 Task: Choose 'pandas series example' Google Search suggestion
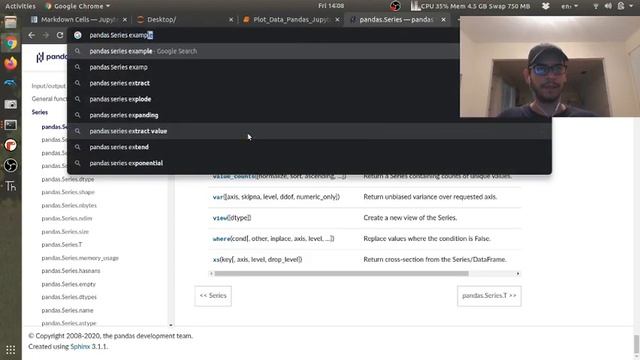point(309,51)
